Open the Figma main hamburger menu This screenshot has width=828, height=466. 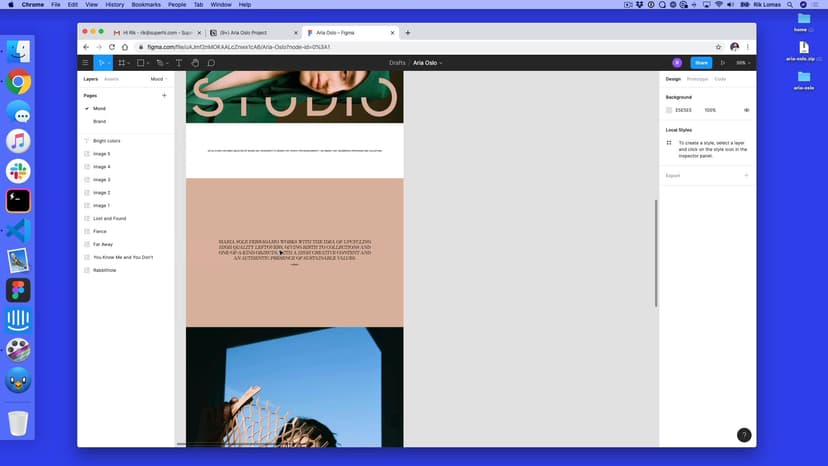click(x=85, y=63)
